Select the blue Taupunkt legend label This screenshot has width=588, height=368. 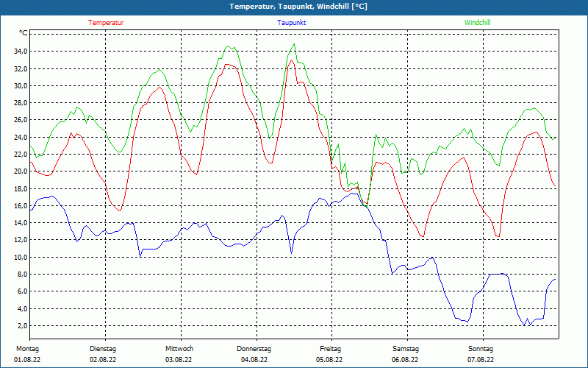(291, 23)
